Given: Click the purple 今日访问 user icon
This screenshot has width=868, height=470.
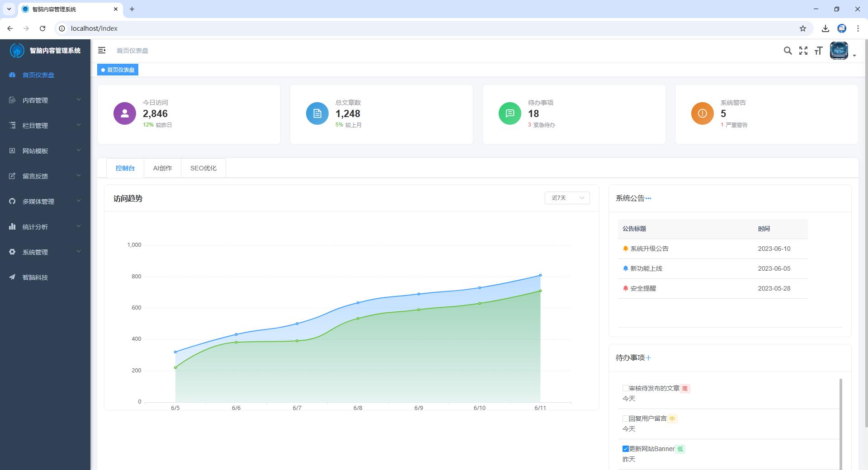Looking at the screenshot, I should [x=125, y=113].
